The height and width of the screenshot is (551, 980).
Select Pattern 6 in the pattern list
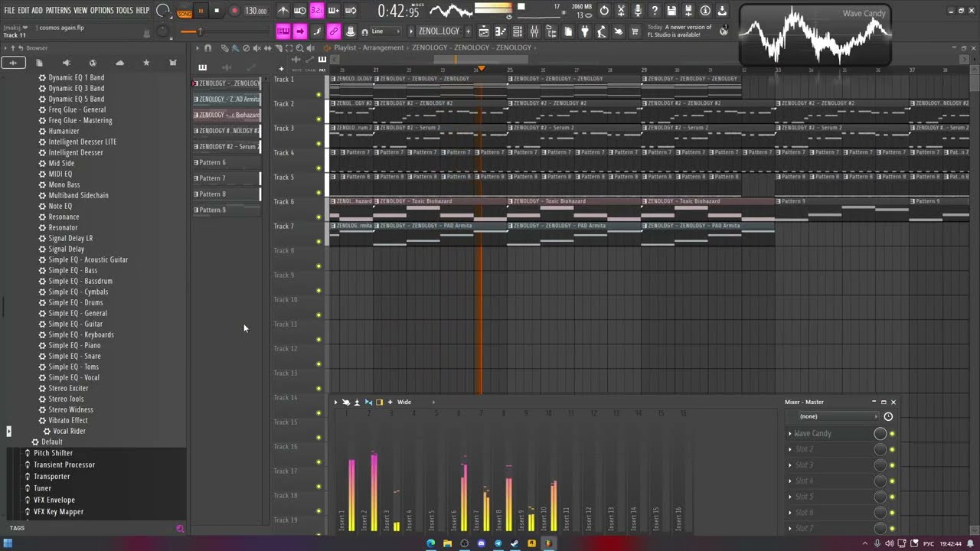(227, 162)
